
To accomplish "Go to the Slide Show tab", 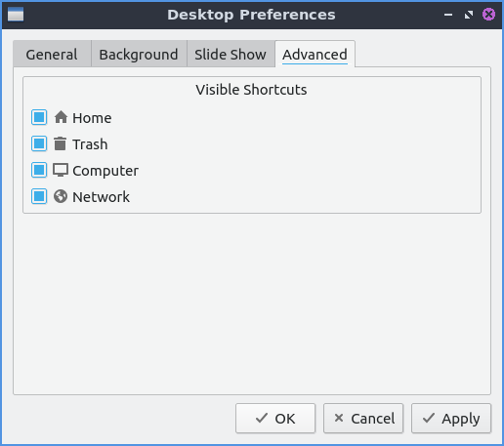I will [x=231, y=54].
